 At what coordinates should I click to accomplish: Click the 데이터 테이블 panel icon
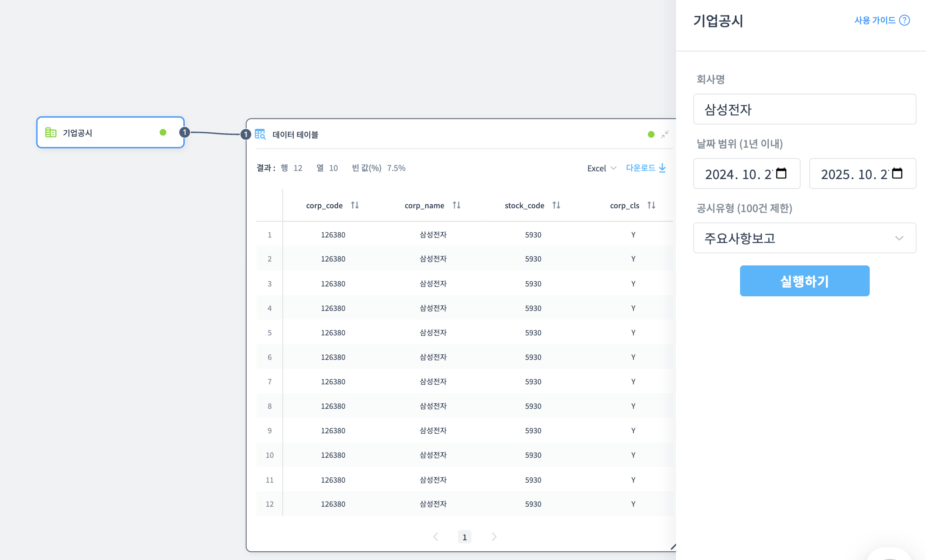click(x=260, y=134)
